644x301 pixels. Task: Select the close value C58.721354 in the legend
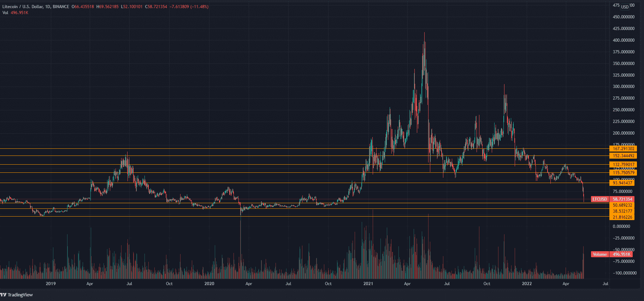pos(156,7)
